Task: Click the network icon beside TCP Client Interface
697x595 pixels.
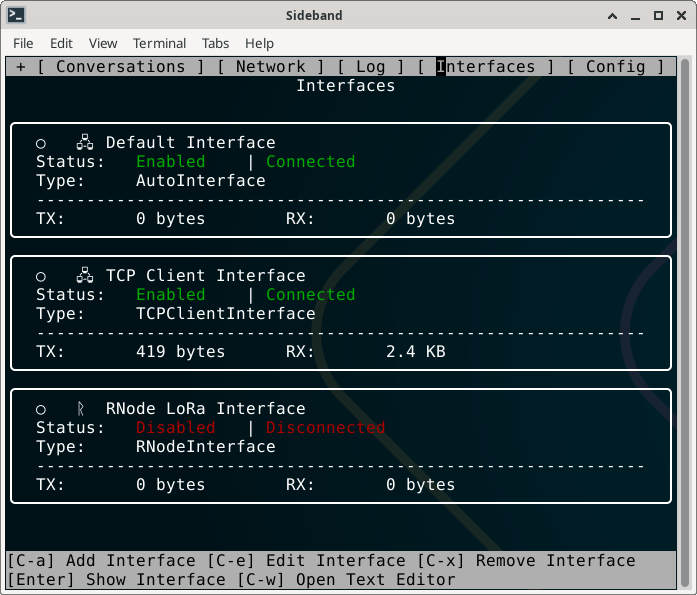Action: pos(84,276)
